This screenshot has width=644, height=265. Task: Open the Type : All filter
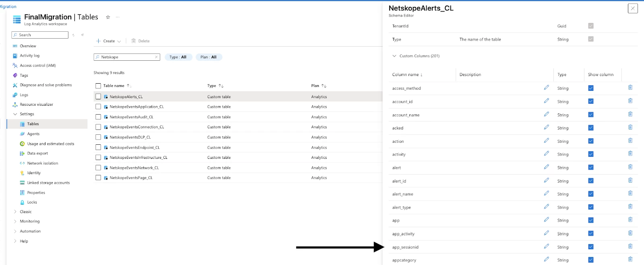[x=178, y=57]
